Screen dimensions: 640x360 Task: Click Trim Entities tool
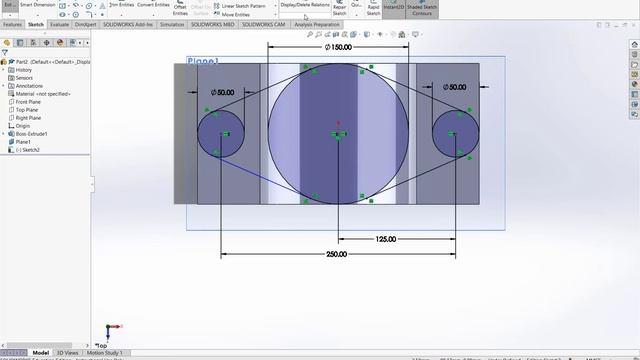121,5
